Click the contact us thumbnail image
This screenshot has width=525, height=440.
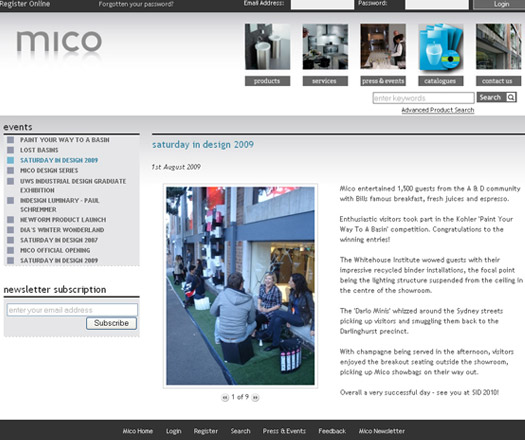499,47
